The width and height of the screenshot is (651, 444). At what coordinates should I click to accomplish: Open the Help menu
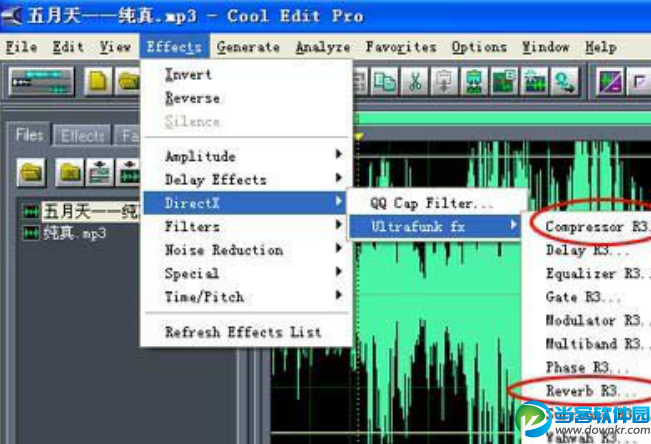[x=600, y=47]
